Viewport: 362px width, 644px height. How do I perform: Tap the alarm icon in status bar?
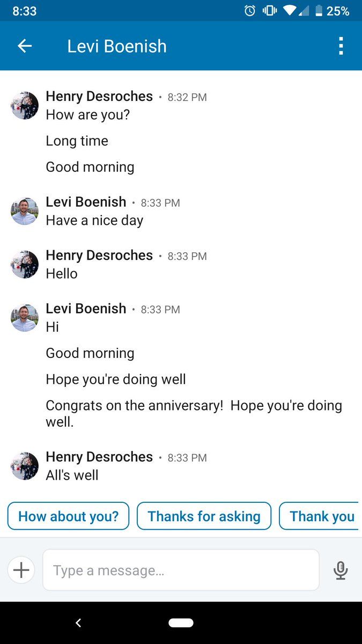pyautogui.click(x=250, y=11)
